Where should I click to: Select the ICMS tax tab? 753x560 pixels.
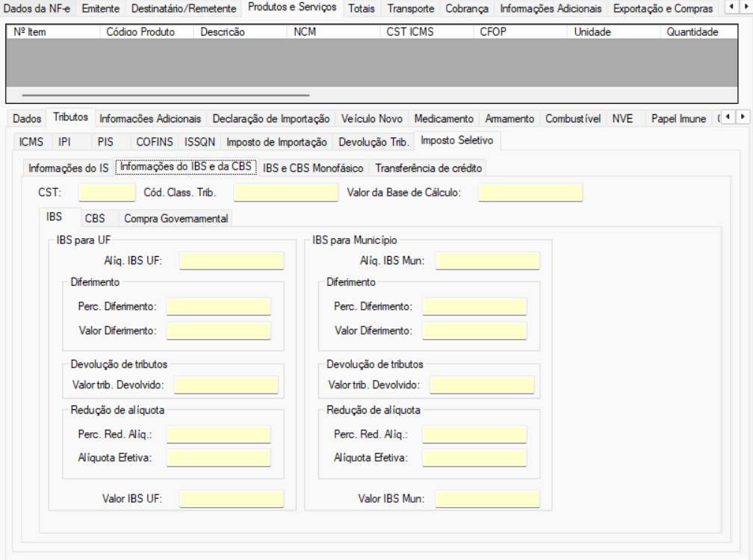pyautogui.click(x=31, y=142)
